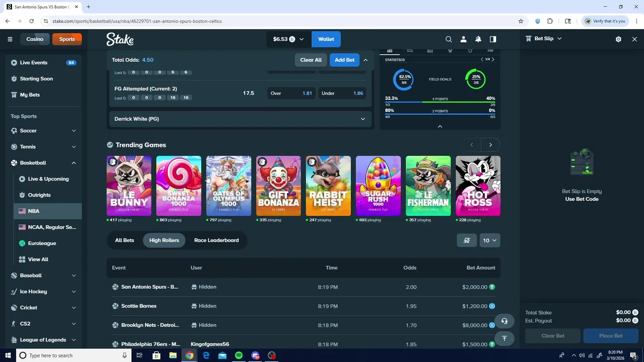Screen dimensions: 644x362
Task: Open live support headset icon
Action: (x=504, y=321)
